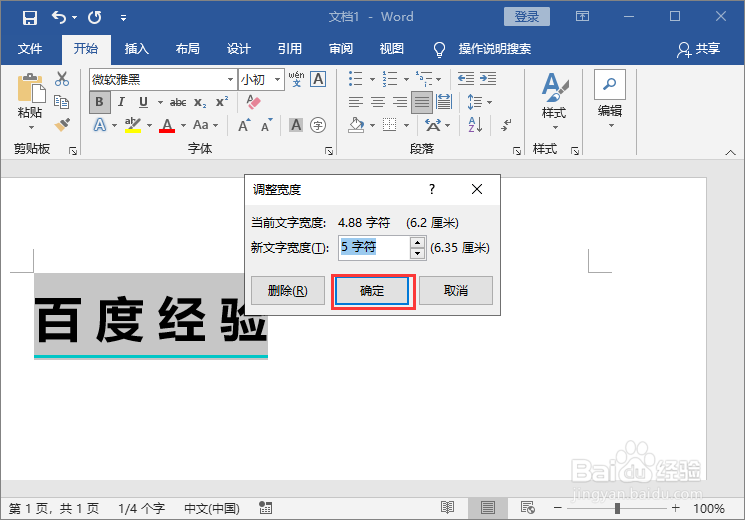745x520 pixels.
Task: Open the multilevel list icon
Action: click(x=424, y=79)
